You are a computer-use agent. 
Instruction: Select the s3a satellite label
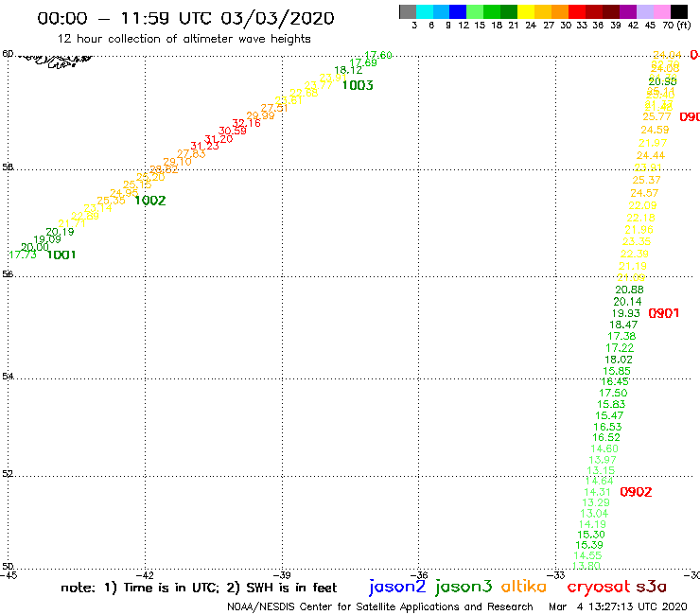click(x=651, y=587)
